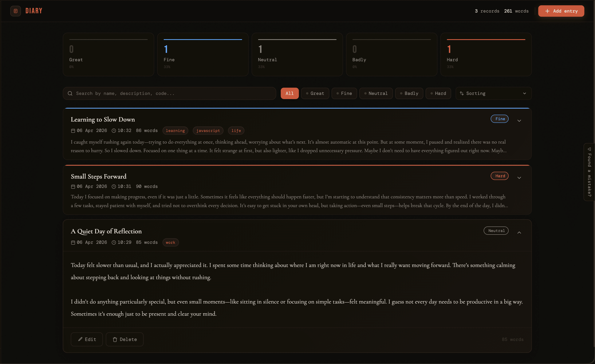Show All entries filter
The width and height of the screenshot is (595, 364).
(x=290, y=93)
